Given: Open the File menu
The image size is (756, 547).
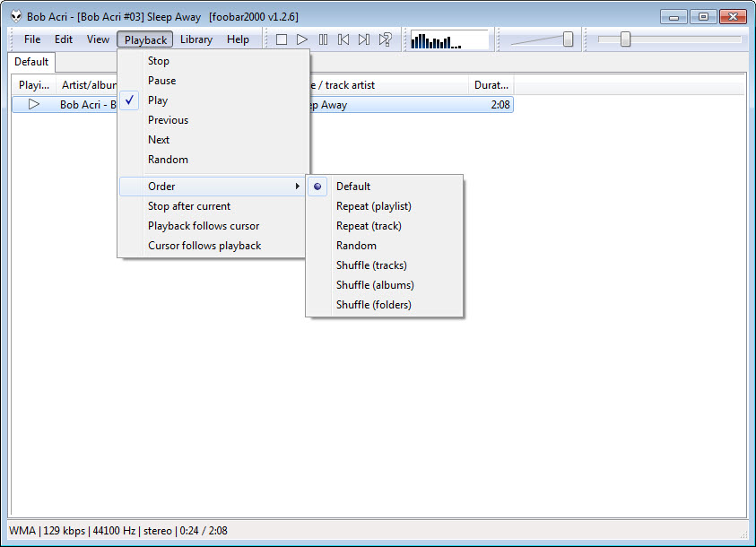Looking at the screenshot, I should coord(32,39).
